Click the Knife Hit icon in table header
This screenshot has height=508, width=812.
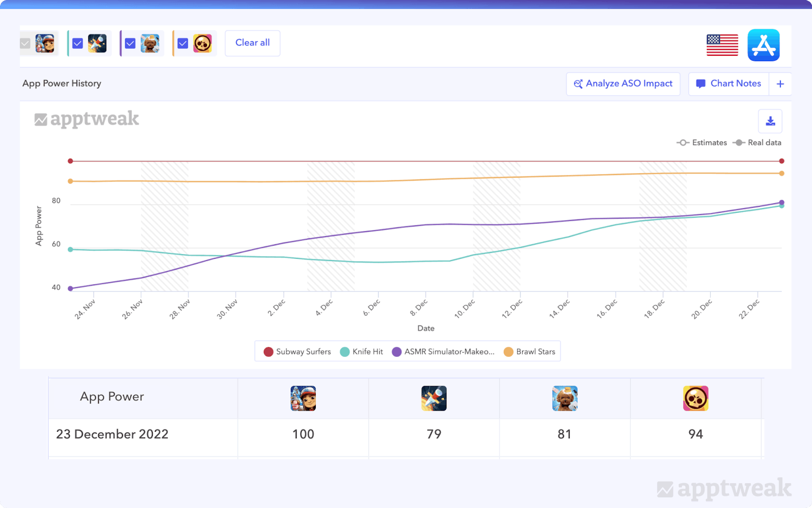tap(434, 399)
